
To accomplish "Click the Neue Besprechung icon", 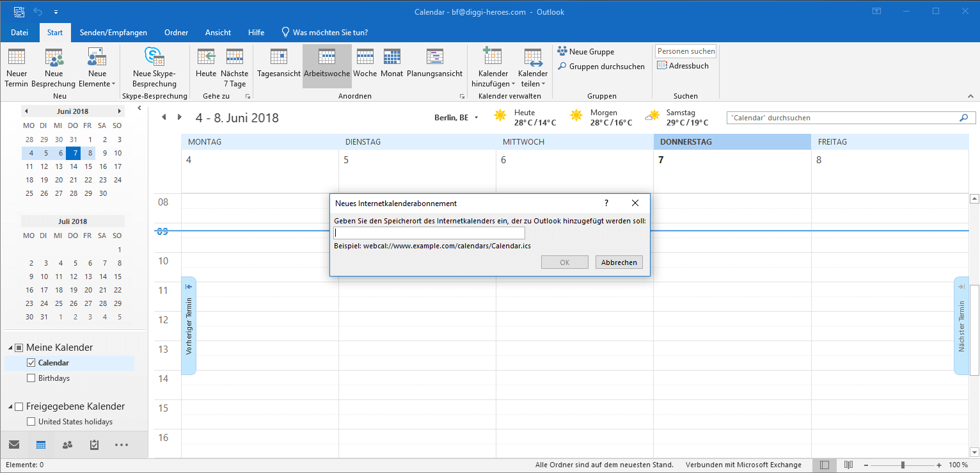I will pyautogui.click(x=54, y=58).
